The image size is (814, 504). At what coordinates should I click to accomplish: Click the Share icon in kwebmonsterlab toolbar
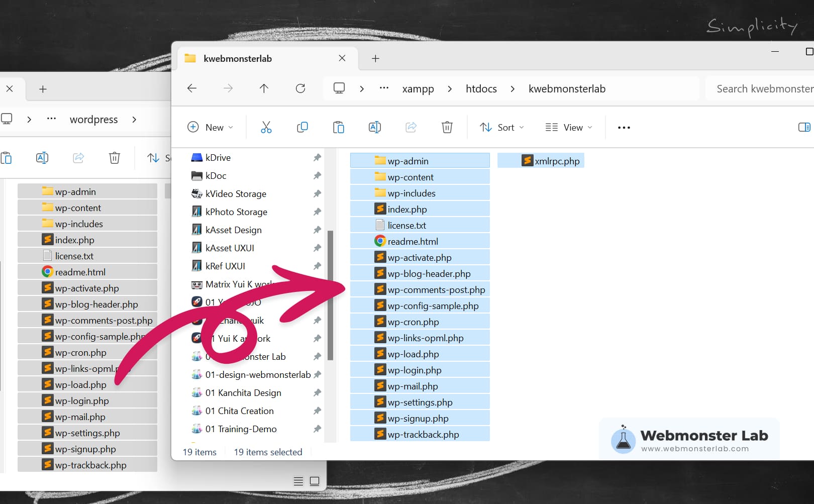pyautogui.click(x=411, y=128)
